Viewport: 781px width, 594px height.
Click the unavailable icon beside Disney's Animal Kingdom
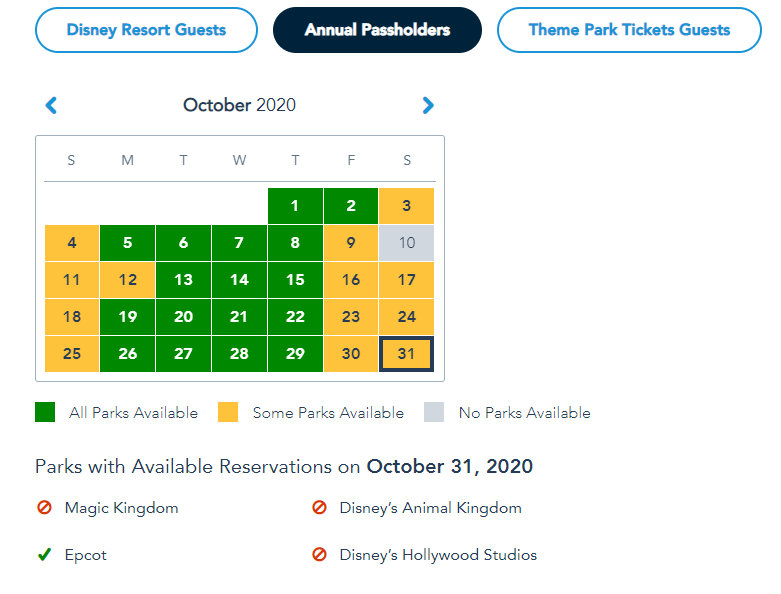pos(319,508)
